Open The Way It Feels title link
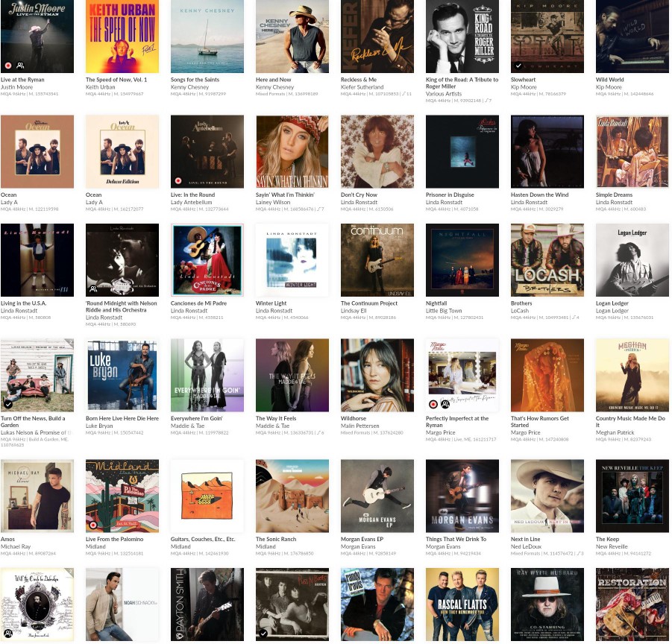 276,418
